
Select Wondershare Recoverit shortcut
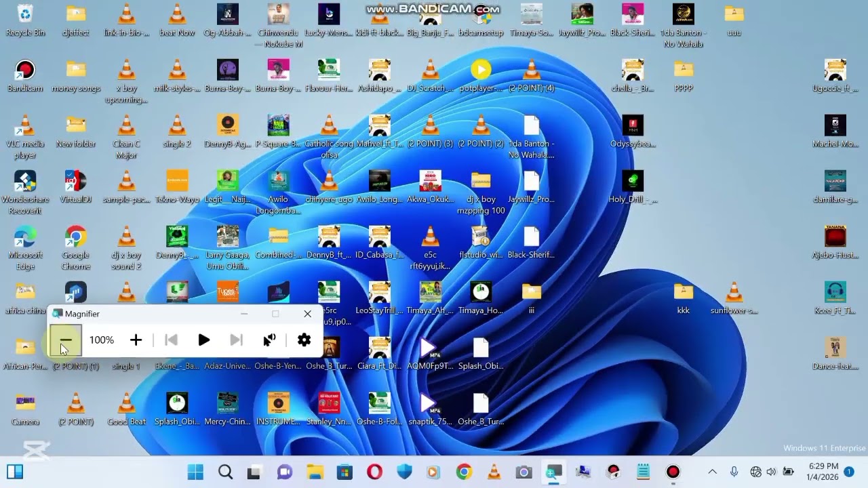pyautogui.click(x=25, y=193)
